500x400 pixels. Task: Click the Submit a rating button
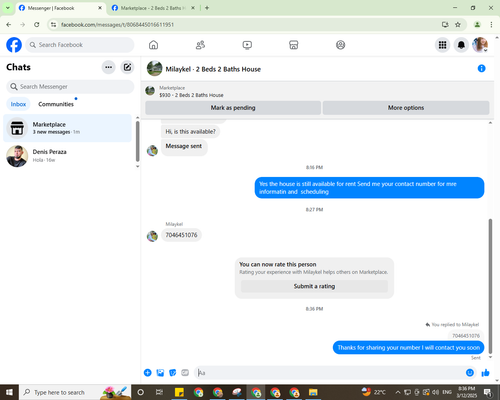(314, 286)
